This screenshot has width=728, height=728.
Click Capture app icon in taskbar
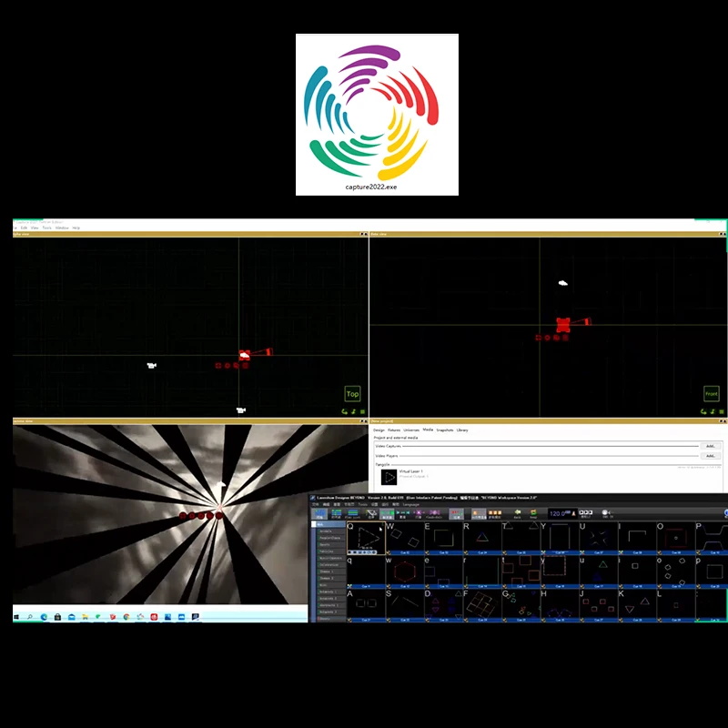(140, 617)
